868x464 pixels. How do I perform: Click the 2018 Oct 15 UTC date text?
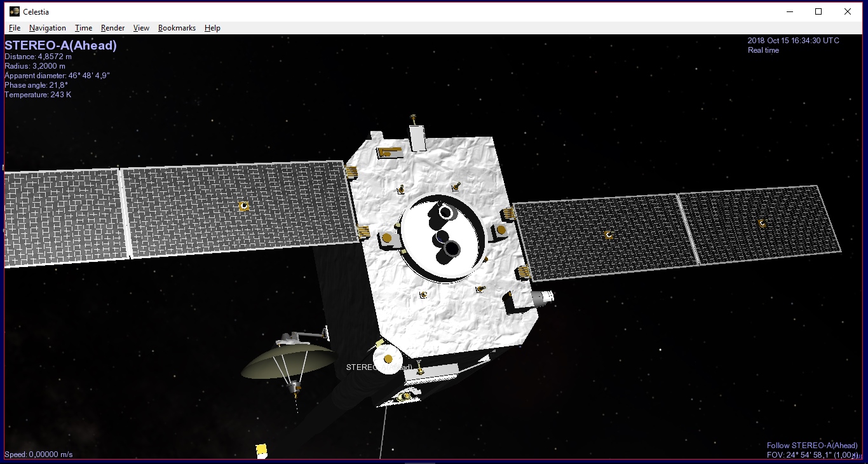point(793,41)
